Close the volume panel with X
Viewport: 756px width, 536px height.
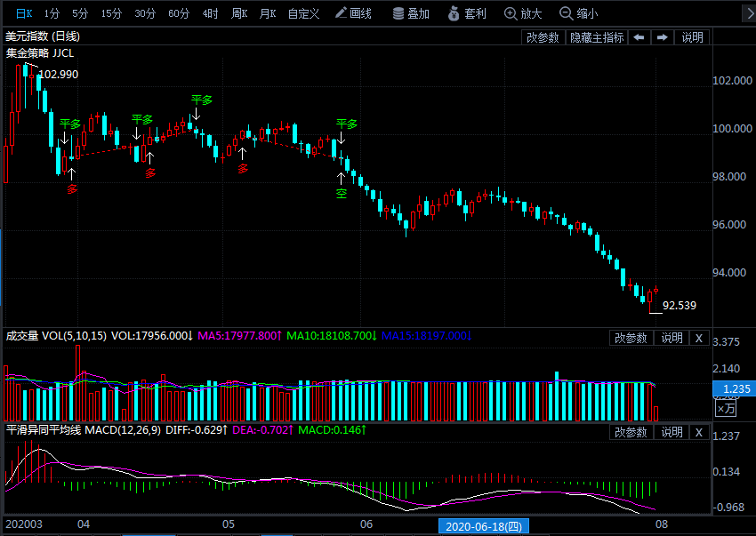click(x=698, y=338)
